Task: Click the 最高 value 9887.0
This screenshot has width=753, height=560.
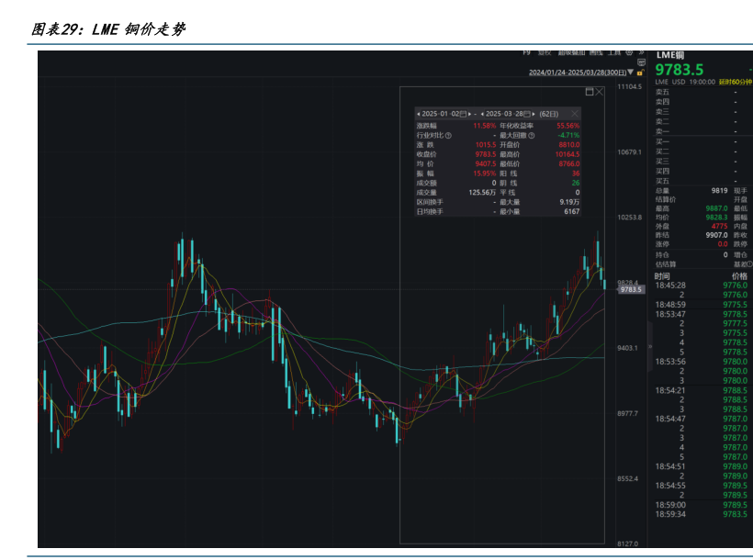Action: pyautogui.click(x=717, y=208)
